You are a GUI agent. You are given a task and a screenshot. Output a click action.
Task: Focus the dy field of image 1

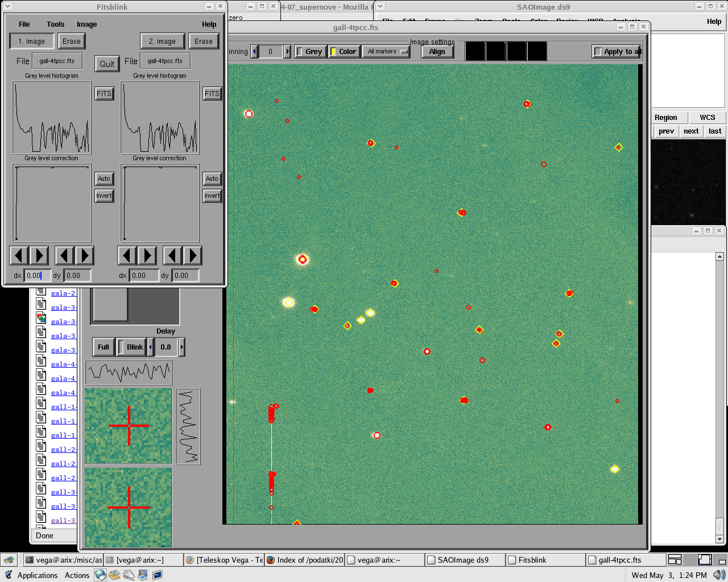[x=77, y=275]
